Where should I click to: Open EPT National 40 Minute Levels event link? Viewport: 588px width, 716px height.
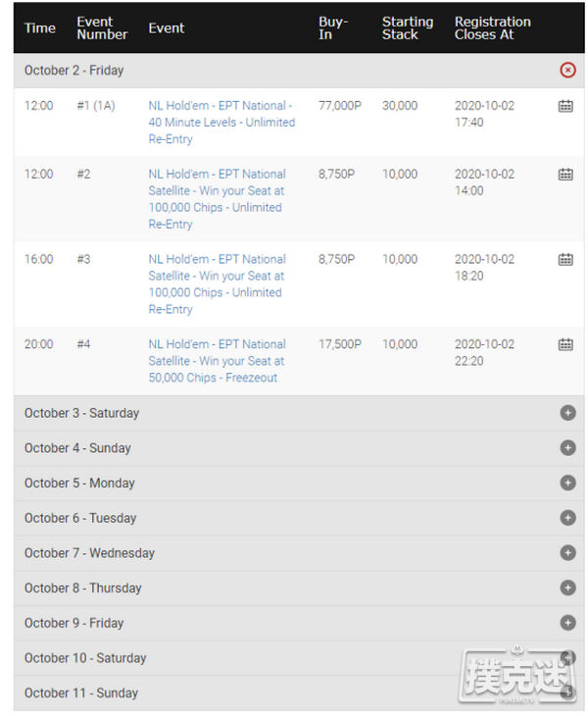pos(221,123)
